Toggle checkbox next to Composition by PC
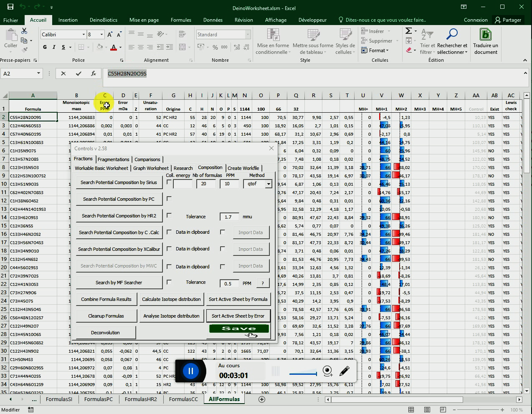This screenshot has height=414, width=532. [x=169, y=199]
